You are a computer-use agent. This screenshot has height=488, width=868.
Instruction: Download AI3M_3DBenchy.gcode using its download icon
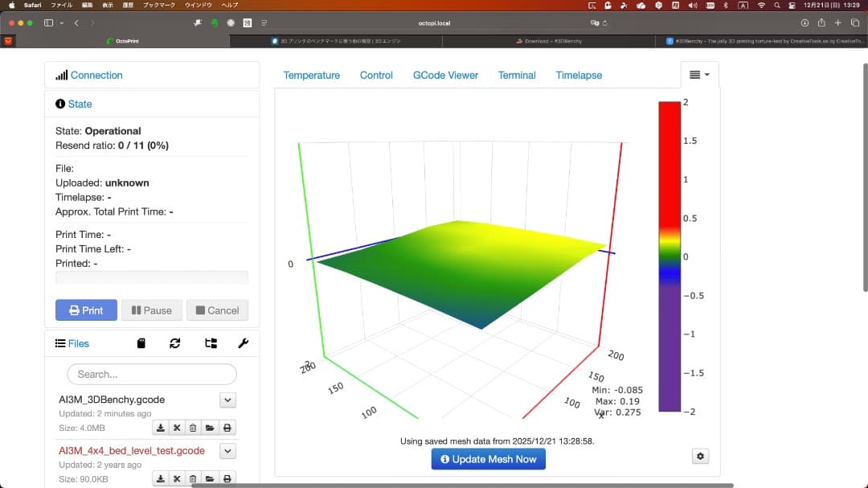pyautogui.click(x=161, y=428)
